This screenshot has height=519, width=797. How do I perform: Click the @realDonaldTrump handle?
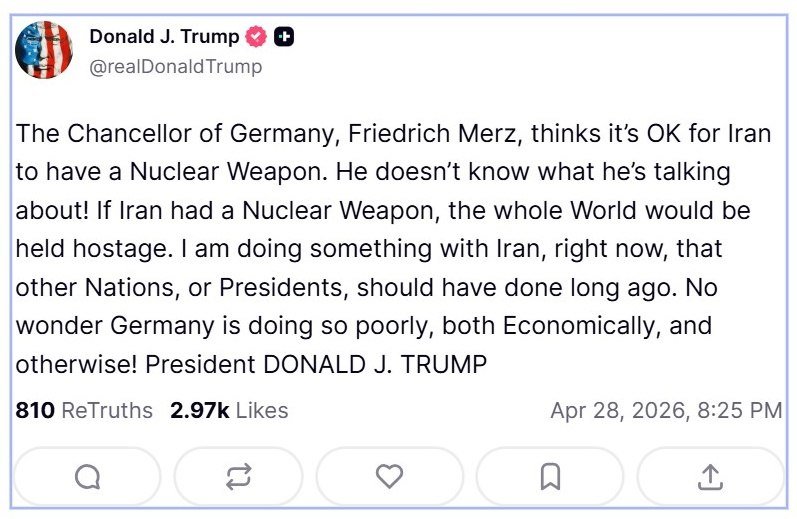pos(176,66)
